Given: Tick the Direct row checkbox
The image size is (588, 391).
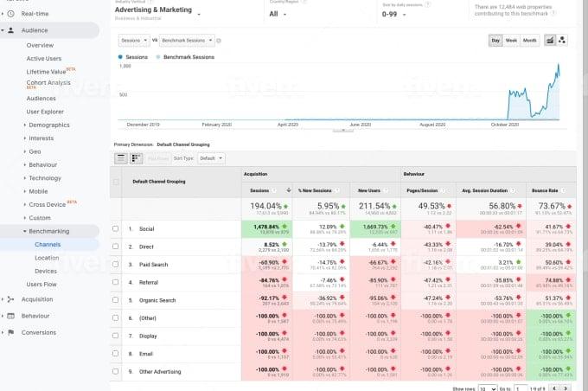Looking at the screenshot, I should 116,247.
